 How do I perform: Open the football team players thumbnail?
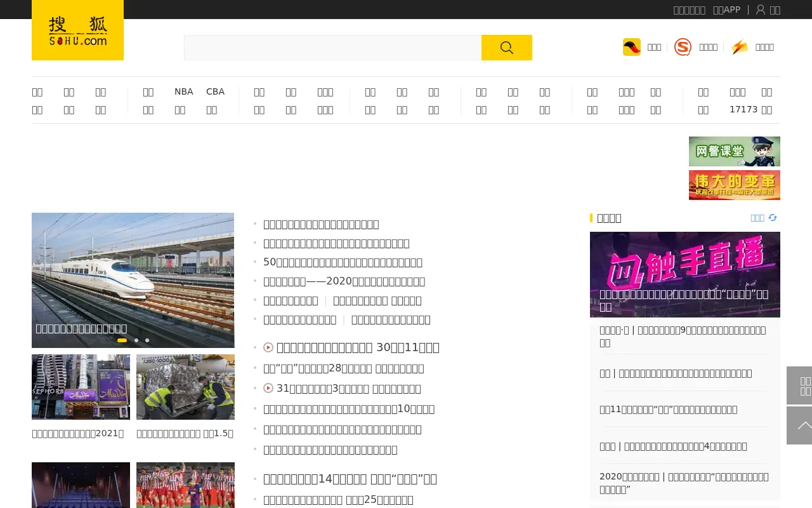(x=185, y=485)
